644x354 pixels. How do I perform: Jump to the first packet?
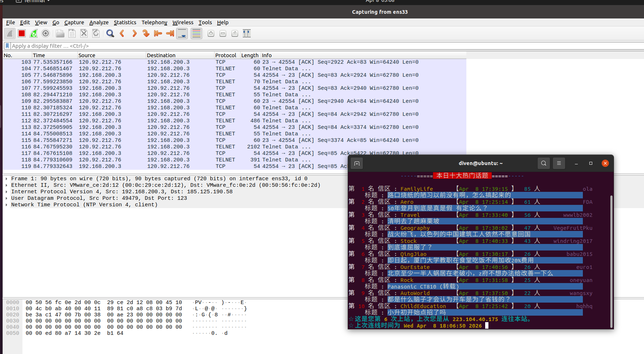point(158,34)
